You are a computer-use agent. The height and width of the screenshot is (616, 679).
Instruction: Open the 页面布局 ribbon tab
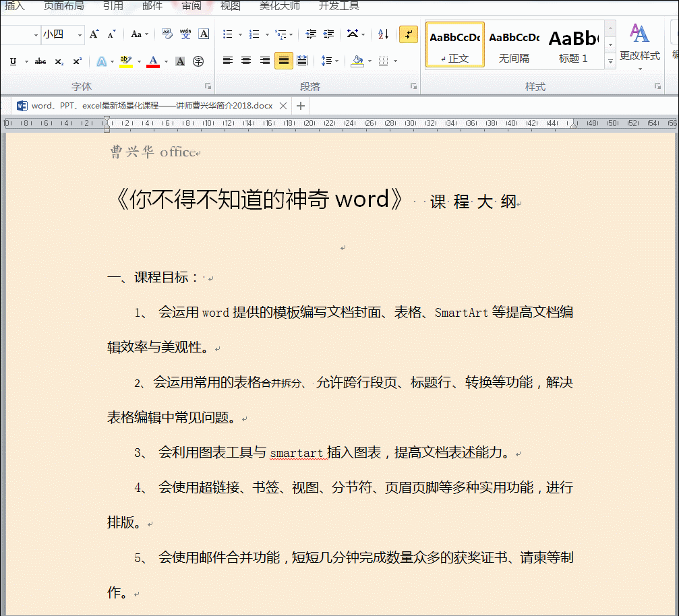pyautogui.click(x=64, y=5)
